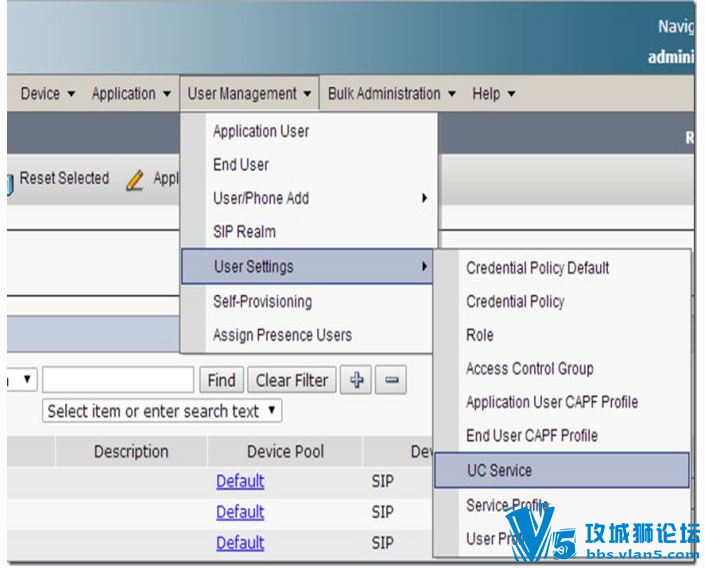705x568 pixels.
Task: Click the arrow beside User Settings entry
Action: [424, 266]
